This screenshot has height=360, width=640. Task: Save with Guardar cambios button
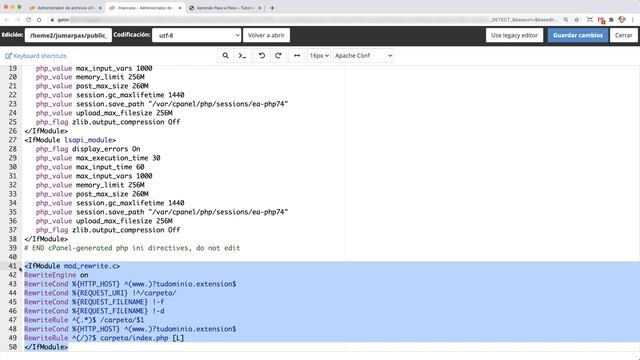[578, 35]
